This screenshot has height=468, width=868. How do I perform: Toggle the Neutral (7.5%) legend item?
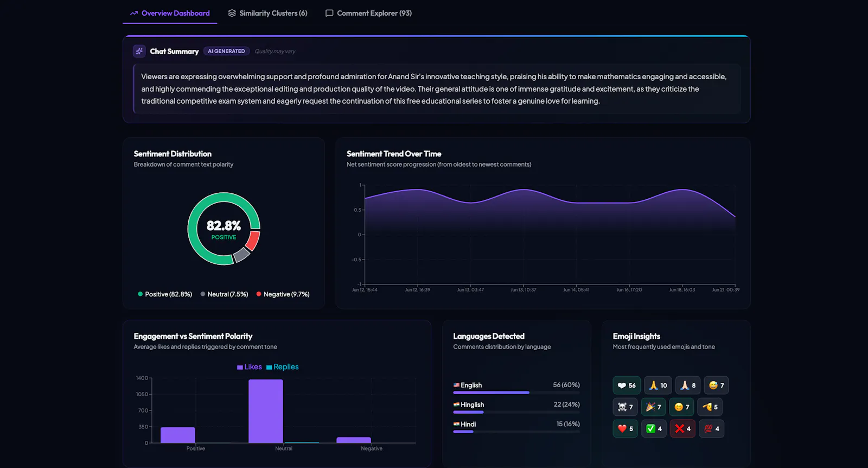click(x=224, y=294)
